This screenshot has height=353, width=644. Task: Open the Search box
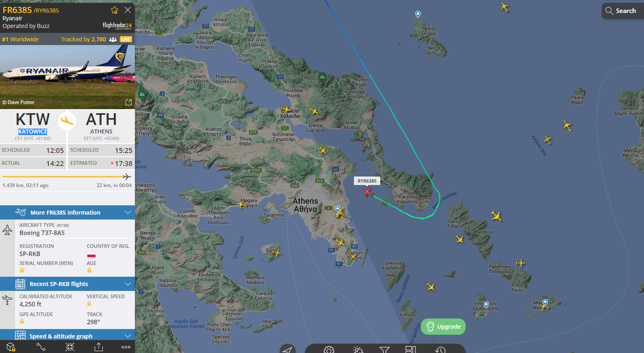pos(622,11)
